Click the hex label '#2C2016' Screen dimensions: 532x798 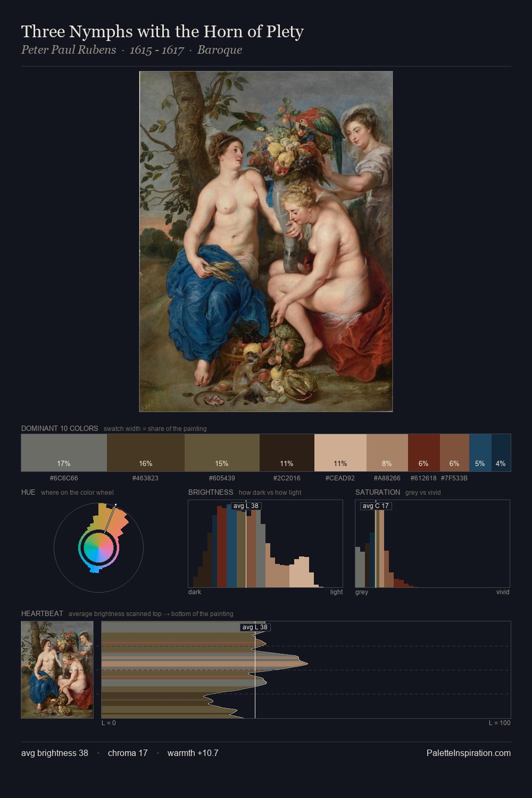click(287, 478)
